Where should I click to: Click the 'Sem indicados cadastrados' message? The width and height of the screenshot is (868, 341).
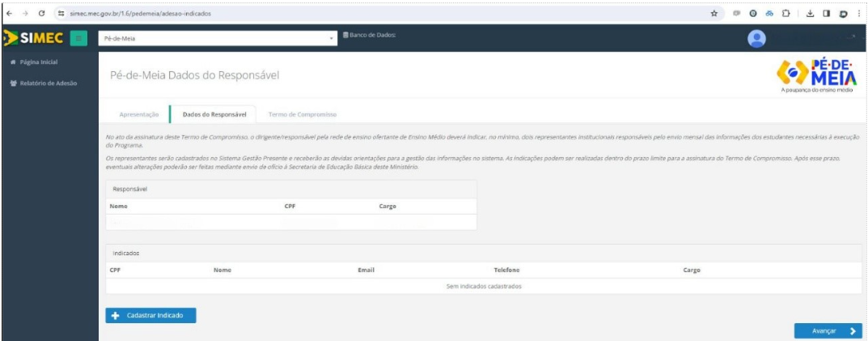pos(484,287)
